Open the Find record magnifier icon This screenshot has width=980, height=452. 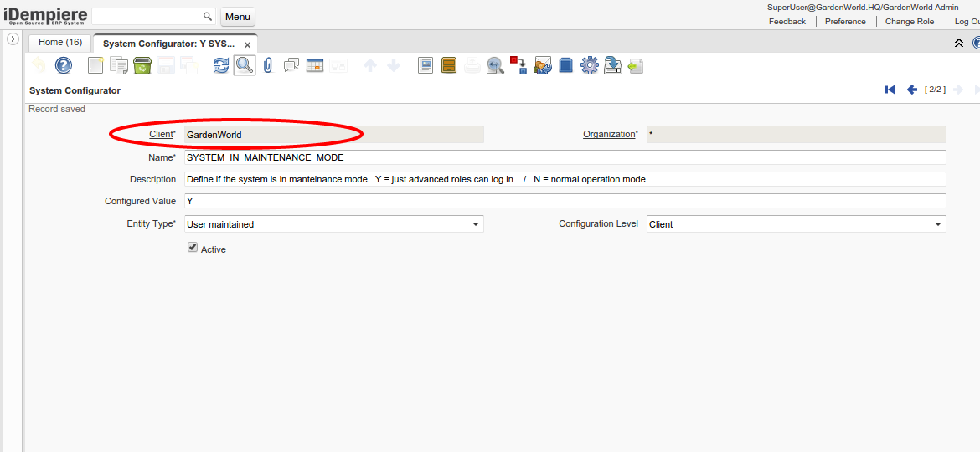pos(244,65)
